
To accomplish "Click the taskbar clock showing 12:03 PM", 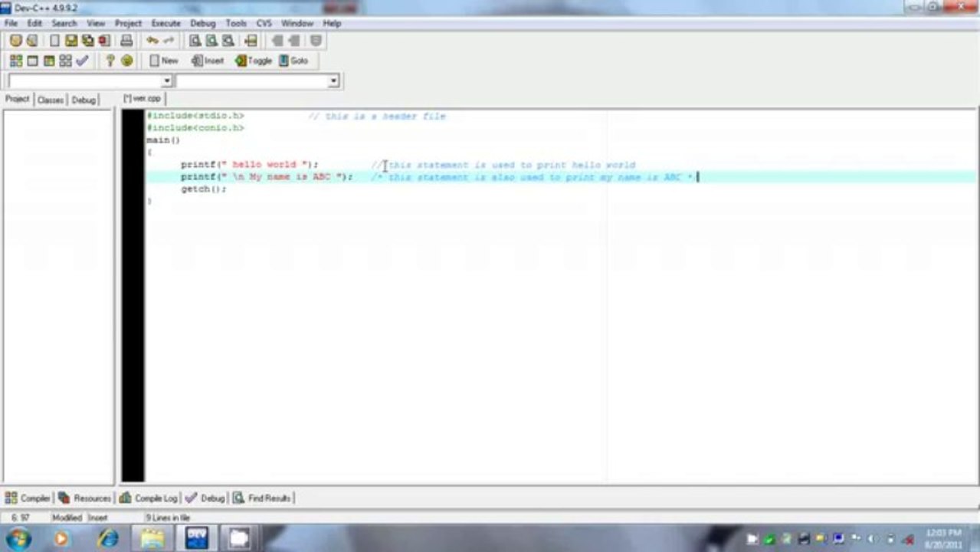I will (x=942, y=538).
